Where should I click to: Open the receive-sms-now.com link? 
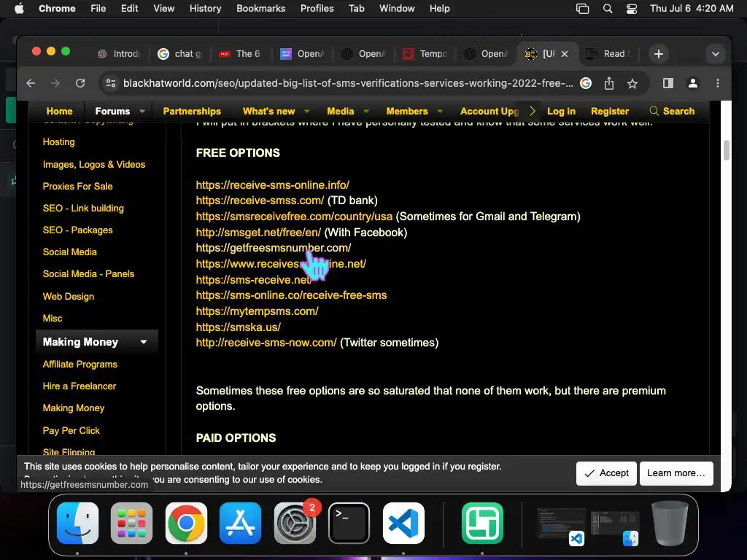click(x=266, y=343)
